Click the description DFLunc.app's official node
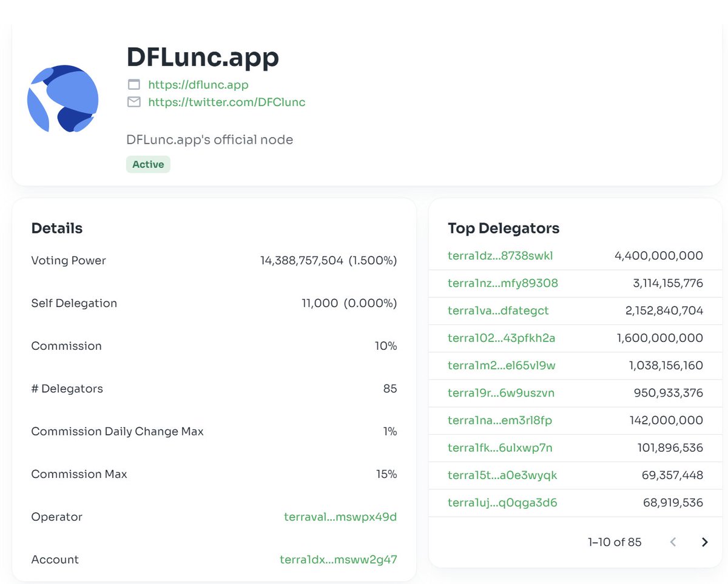The image size is (728, 584). [210, 140]
